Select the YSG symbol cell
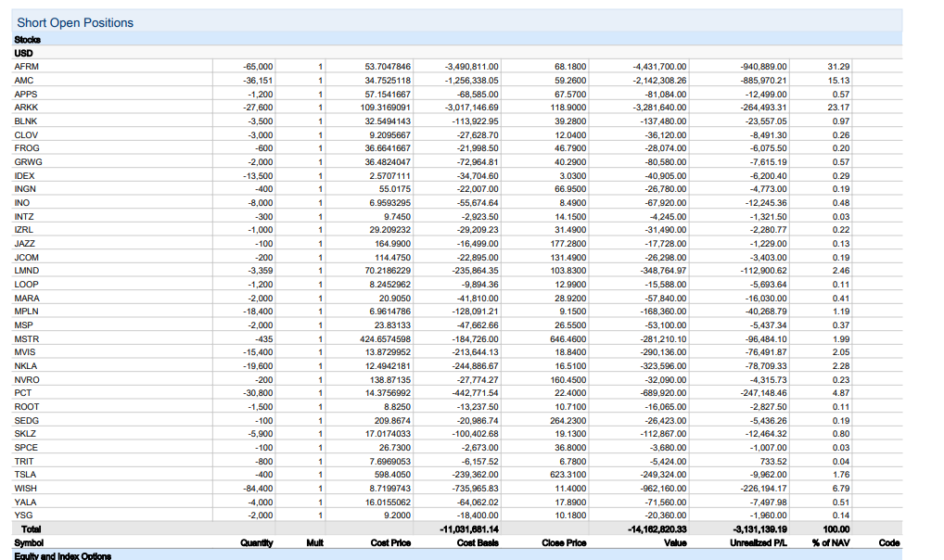 [x=23, y=516]
